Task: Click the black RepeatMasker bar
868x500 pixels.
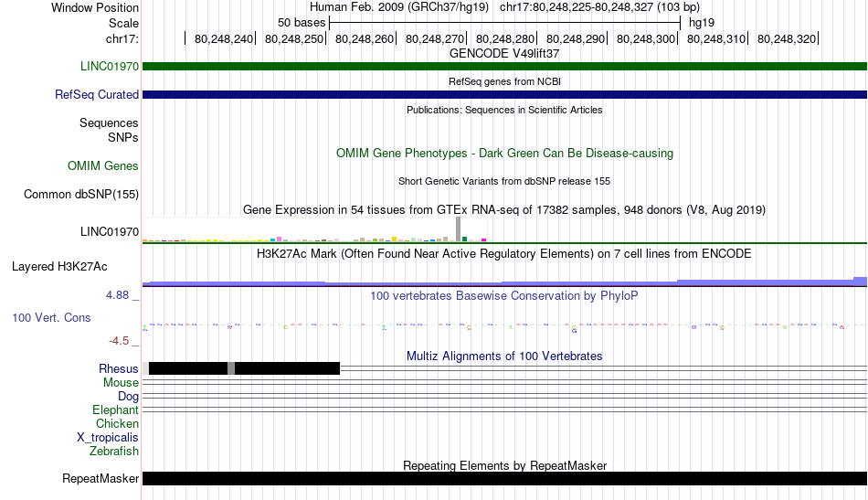Action: (504, 479)
